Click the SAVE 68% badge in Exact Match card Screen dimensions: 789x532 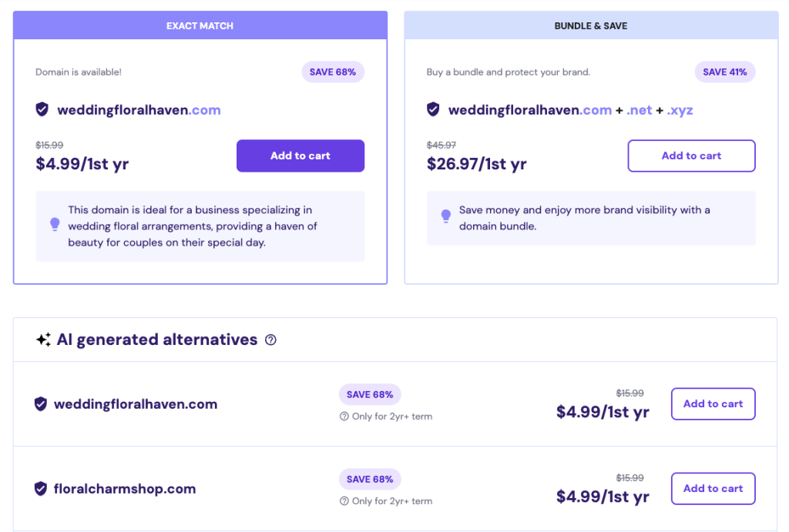point(333,72)
